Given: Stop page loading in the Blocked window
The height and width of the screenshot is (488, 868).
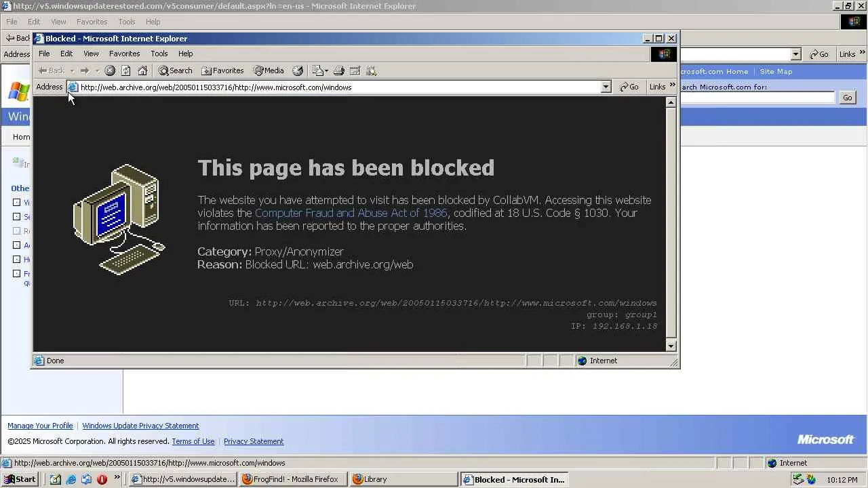Looking at the screenshot, I should (110, 70).
